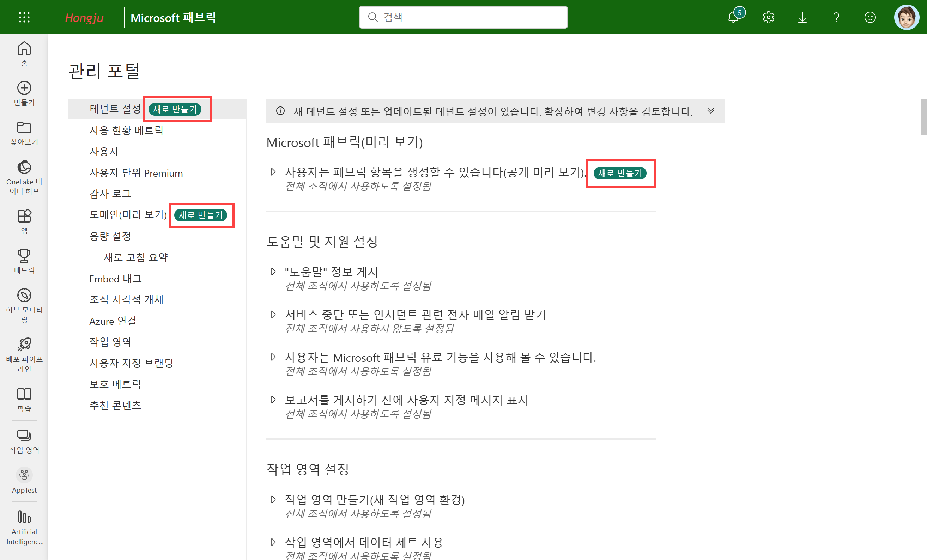Click the feedback smiley icon
Image resolution: width=927 pixels, height=560 pixels.
click(x=870, y=17)
